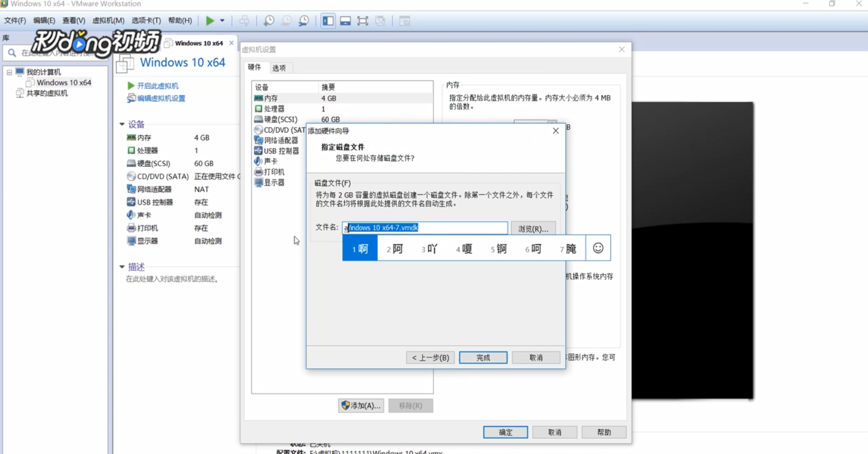The image size is (868, 454).
Task: Click the revert to snapshot icon
Action: pyautogui.click(x=286, y=21)
